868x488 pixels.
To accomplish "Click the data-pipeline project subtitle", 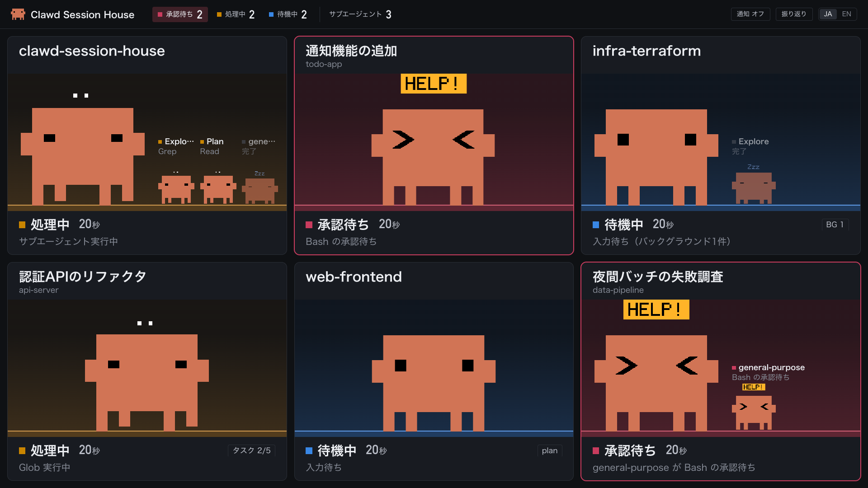I will tap(618, 290).
